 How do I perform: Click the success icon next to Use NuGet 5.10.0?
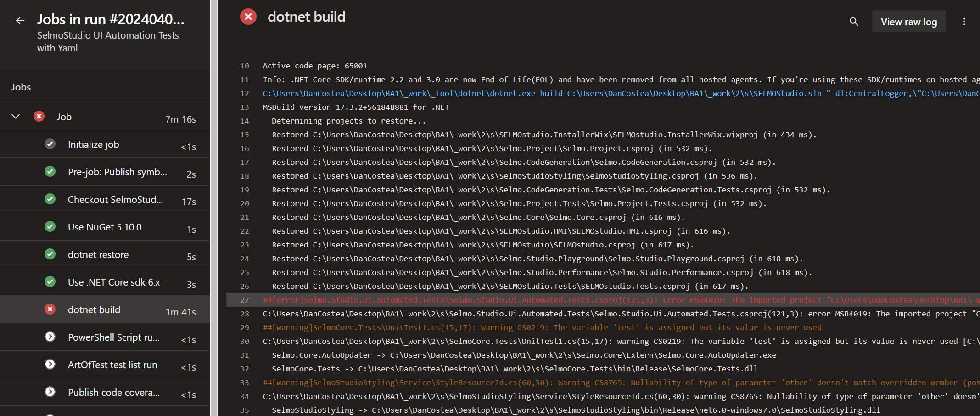(50, 226)
